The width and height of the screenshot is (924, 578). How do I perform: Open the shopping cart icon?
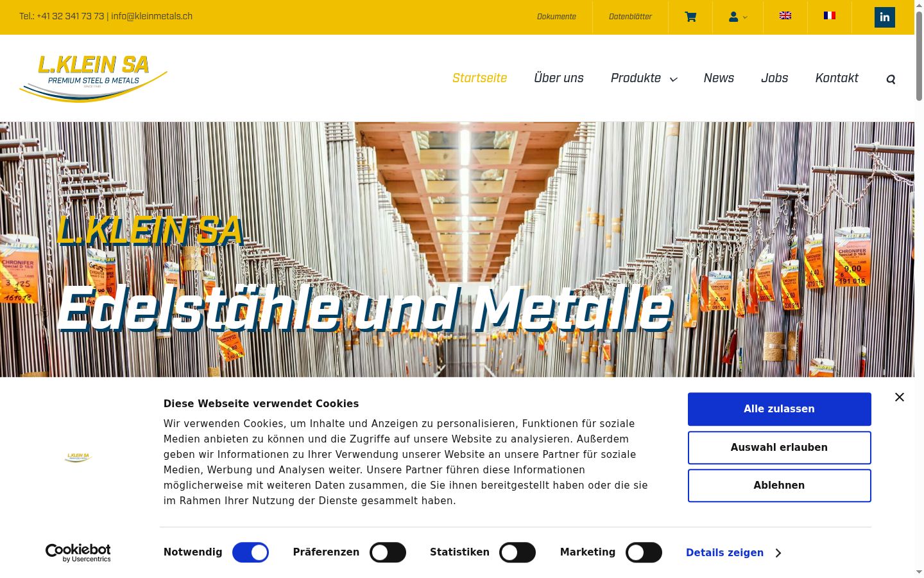[x=690, y=17]
